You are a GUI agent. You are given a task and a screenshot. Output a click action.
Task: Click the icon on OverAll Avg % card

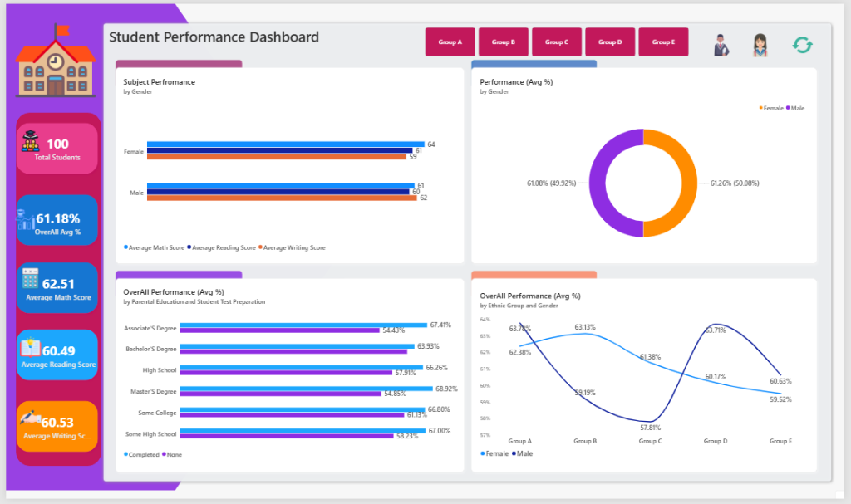pyautogui.click(x=25, y=220)
